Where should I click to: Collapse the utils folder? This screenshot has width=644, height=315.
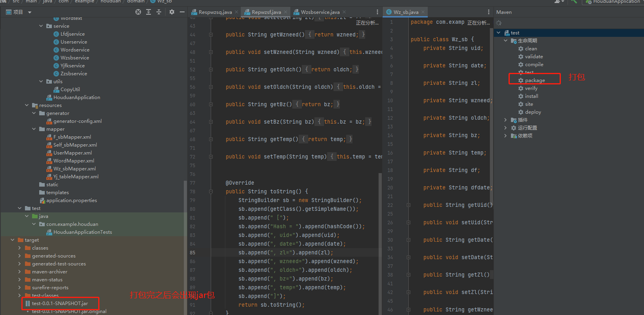coord(41,82)
